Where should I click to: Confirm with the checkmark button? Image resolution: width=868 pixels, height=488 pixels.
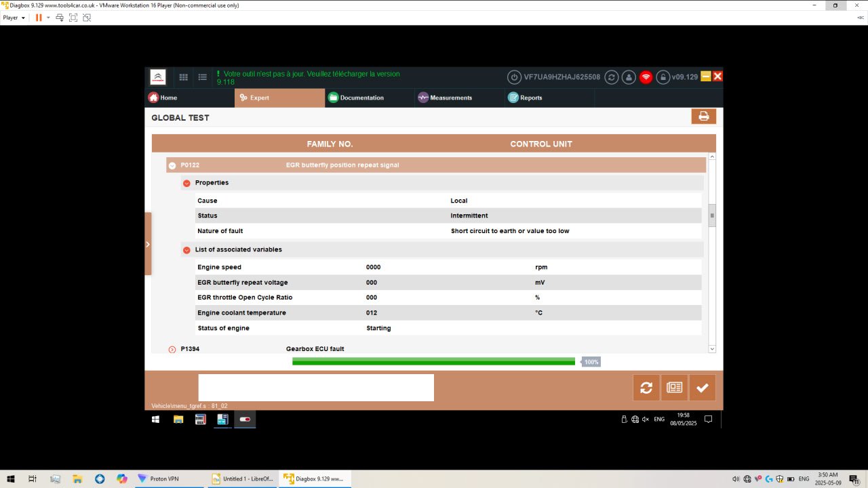pyautogui.click(x=703, y=388)
